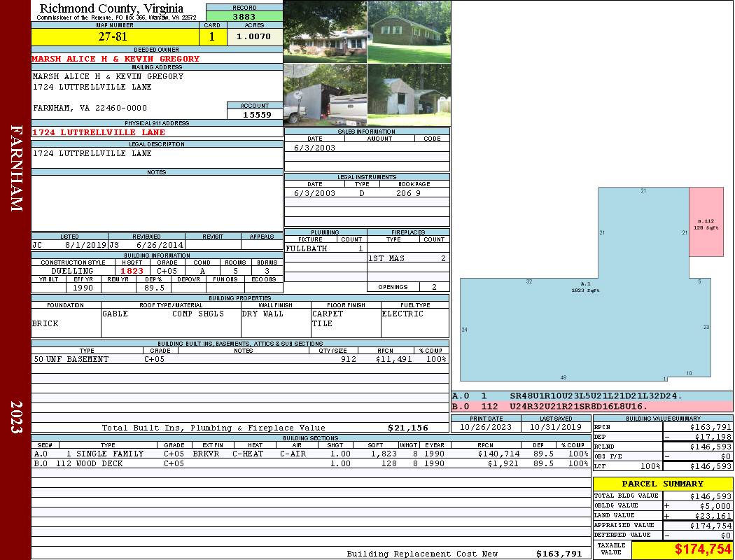
Task: Select the yellow map number 27-81 field
Action: (115, 37)
